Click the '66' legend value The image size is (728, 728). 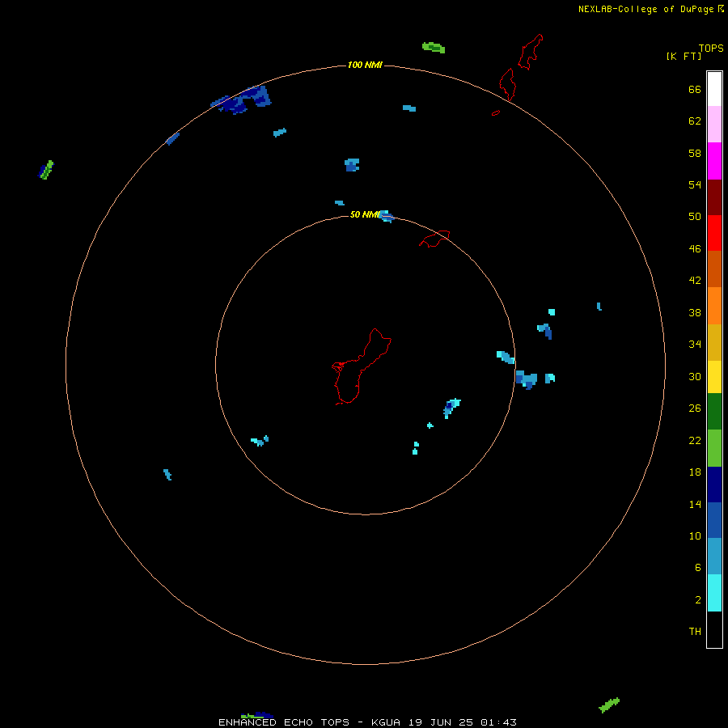[x=695, y=90]
